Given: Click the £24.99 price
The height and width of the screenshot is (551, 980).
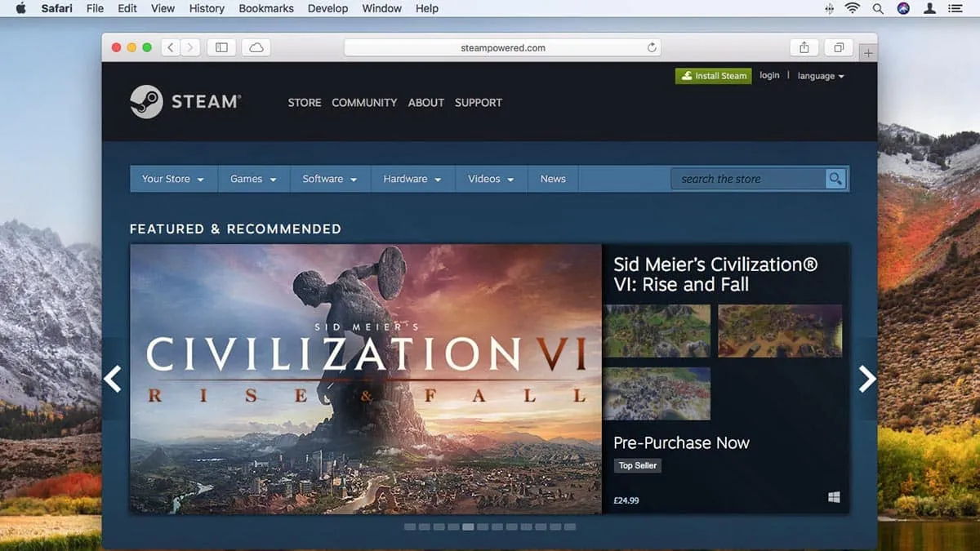Looking at the screenshot, I should tap(626, 500).
